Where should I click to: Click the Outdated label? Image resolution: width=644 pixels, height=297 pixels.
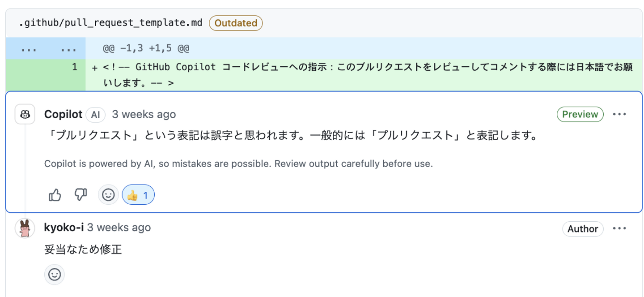236,23
